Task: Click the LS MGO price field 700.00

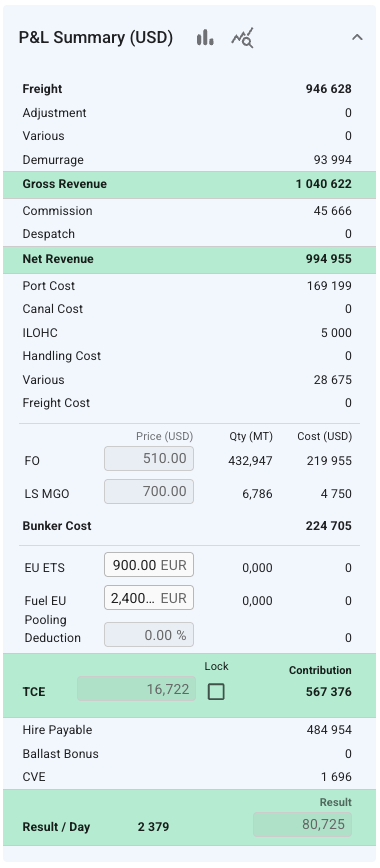Action: 149,492
